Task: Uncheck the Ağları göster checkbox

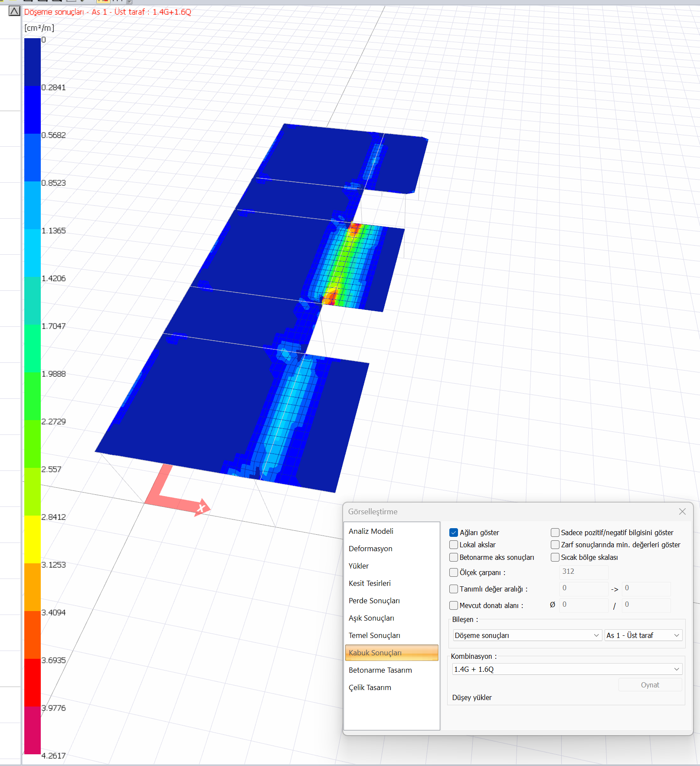Action: [454, 533]
